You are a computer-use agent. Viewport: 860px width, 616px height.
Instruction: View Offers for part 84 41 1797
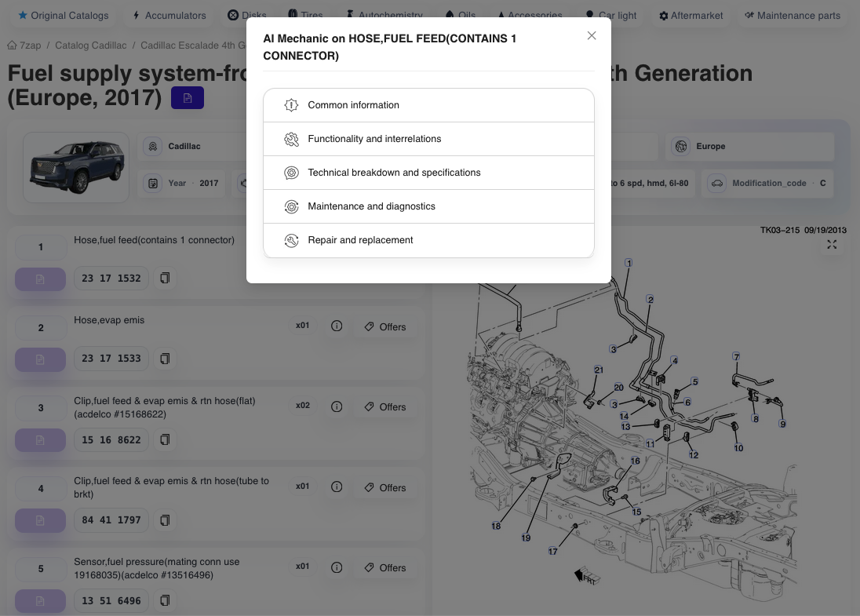pos(385,487)
